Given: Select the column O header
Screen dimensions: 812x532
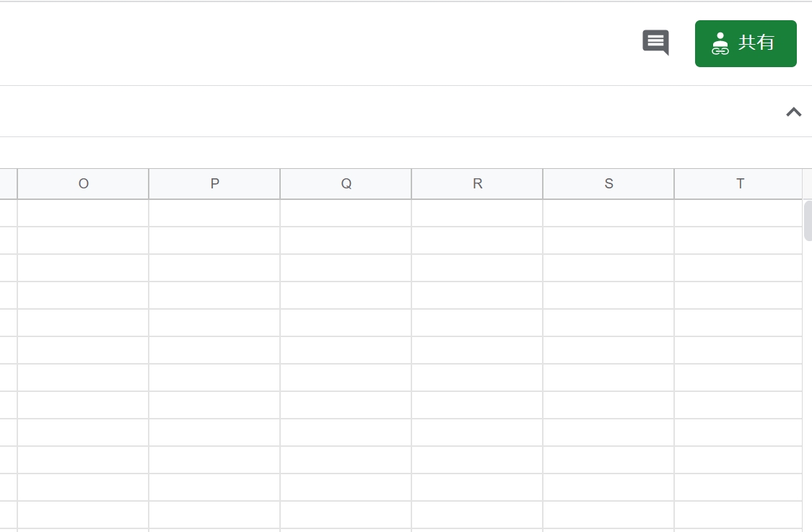Looking at the screenshot, I should (x=83, y=184).
